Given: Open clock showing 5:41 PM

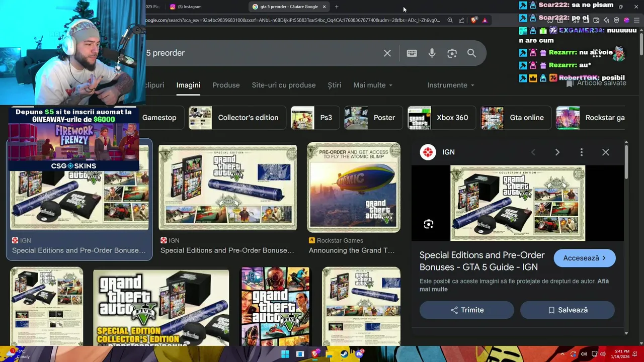Looking at the screenshot, I should pyautogui.click(x=621, y=354).
